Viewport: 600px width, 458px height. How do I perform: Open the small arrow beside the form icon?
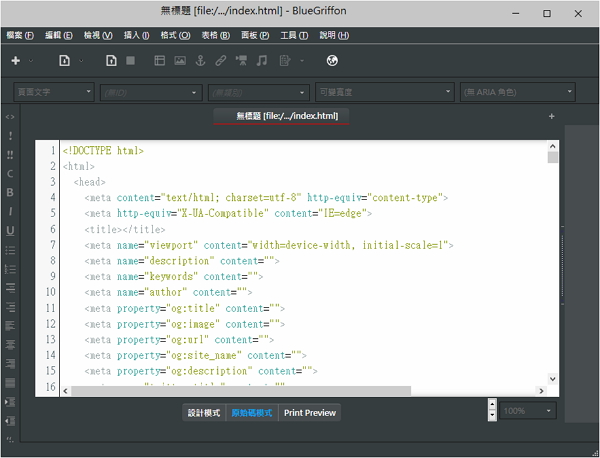point(302,61)
